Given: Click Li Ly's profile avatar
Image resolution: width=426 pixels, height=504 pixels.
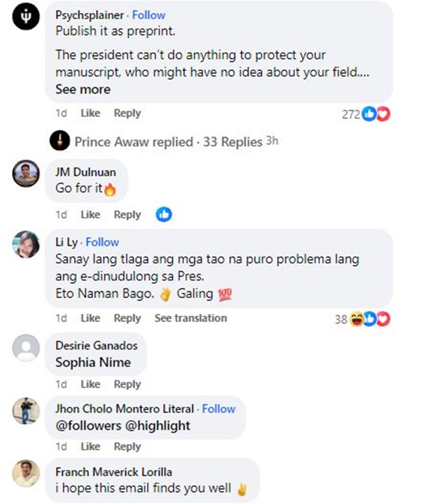Looking at the screenshot, I should (x=26, y=244).
